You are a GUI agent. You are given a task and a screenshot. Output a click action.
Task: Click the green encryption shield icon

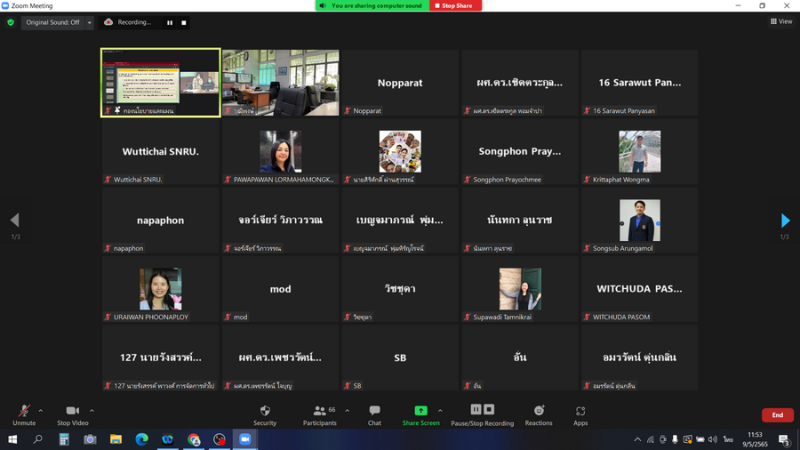11,22
